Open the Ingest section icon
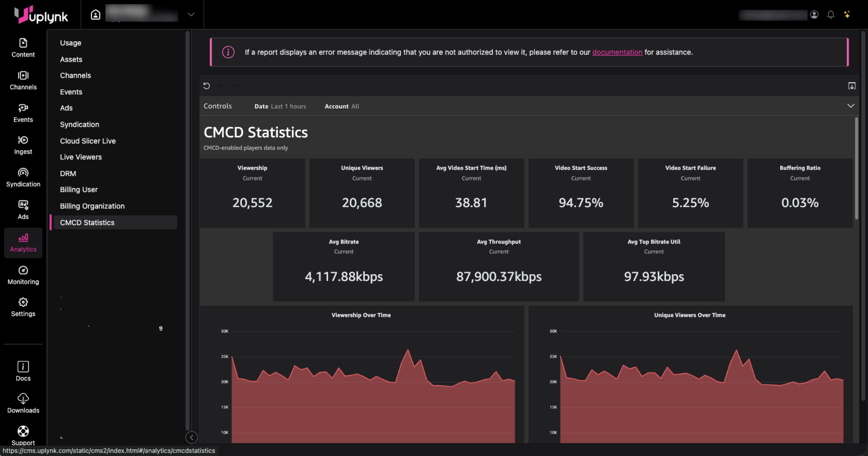This screenshot has width=868, height=456. [x=23, y=140]
